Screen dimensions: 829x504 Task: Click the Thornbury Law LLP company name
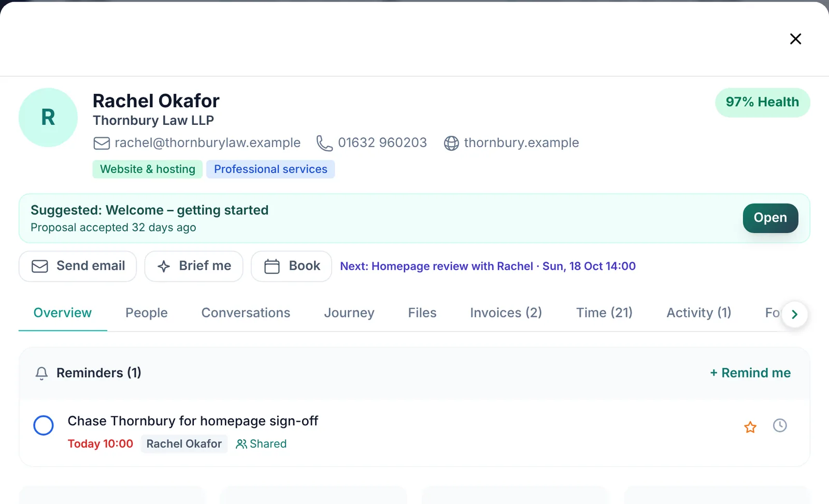pos(153,121)
